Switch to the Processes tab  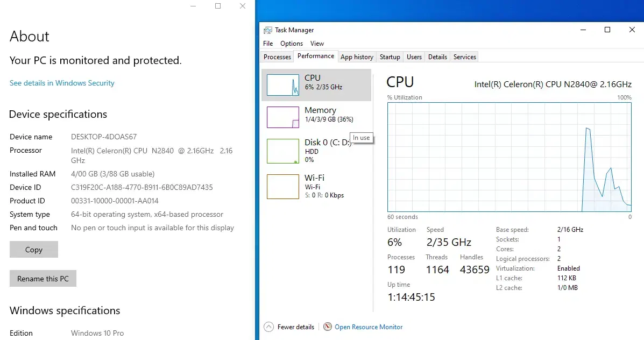coord(277,57)
